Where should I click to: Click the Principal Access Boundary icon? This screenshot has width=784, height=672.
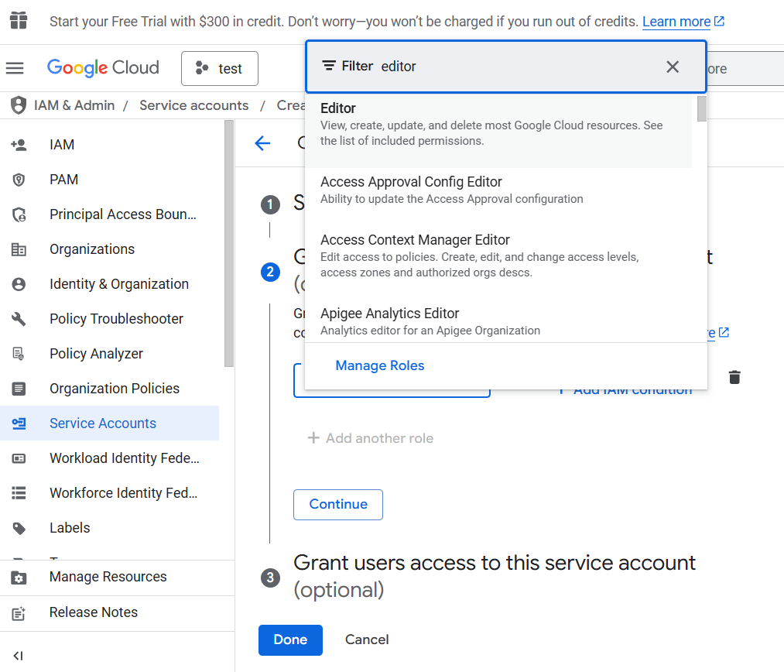tap(19, 214)
